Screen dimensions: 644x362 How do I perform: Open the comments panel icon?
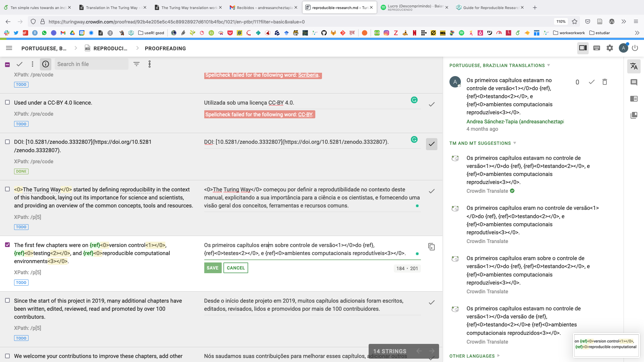(x=634, y=82)
